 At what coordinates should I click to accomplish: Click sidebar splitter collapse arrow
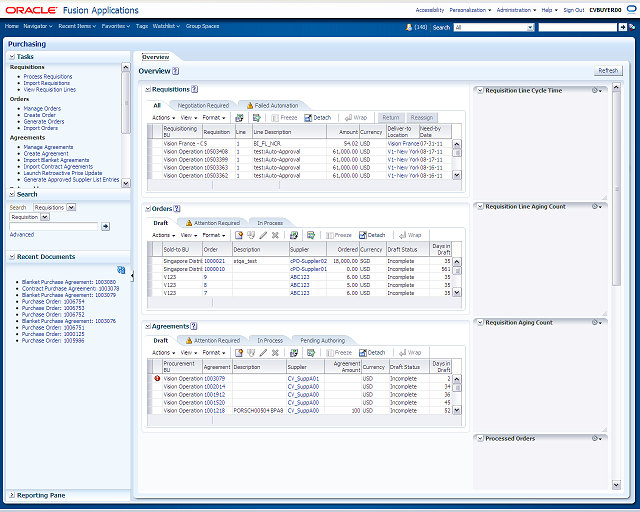(x=132, y=276)
